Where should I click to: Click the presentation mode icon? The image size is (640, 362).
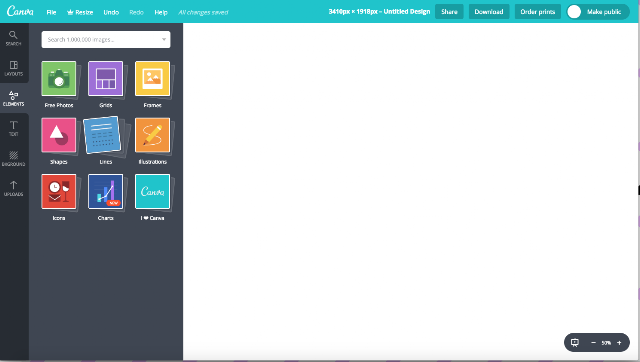click(575, 342)
